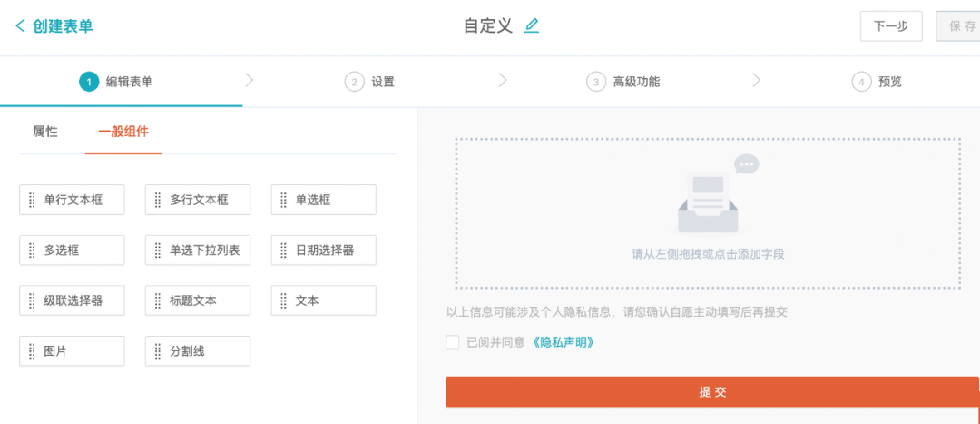Add the 单选下拉列表 component

click(198, 251)
